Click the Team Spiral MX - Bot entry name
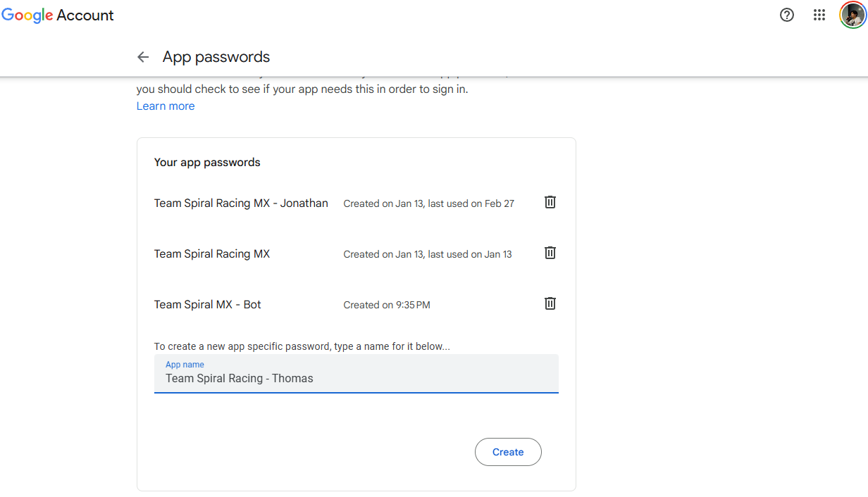 pyautogui.click(x=208, y=305)
